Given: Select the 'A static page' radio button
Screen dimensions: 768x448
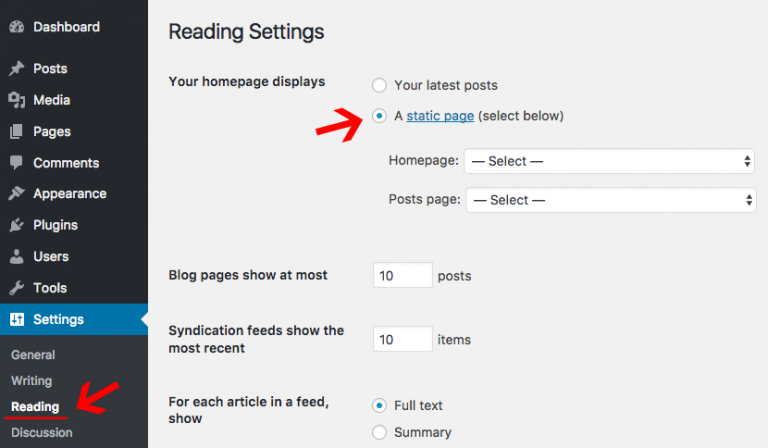Looking at the screenshot, I should (379, 116).
